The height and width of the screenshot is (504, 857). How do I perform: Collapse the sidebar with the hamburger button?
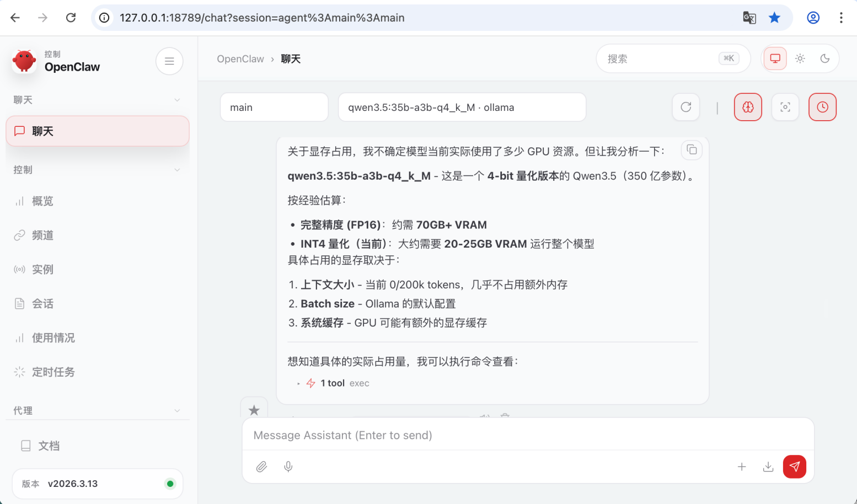[169, 61]
